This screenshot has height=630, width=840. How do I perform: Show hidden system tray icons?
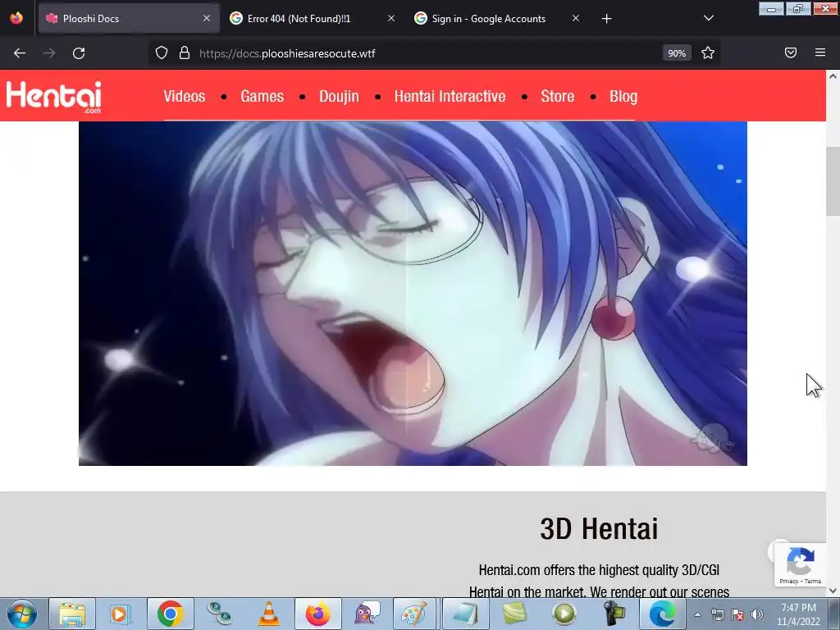point(697,614)
